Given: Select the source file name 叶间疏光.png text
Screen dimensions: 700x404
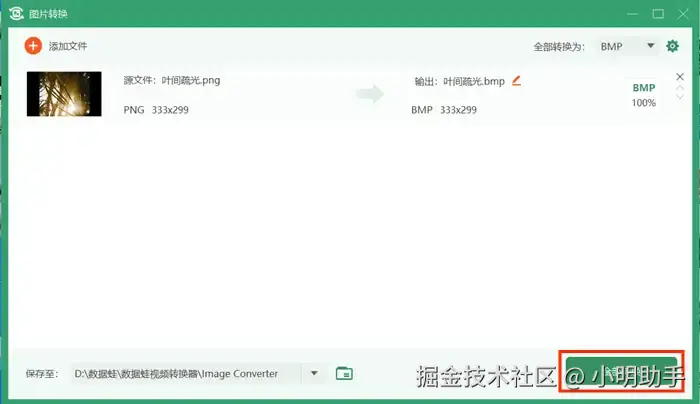Looking at the screenshot, I should pyautogui.click(x=191, y=80).
